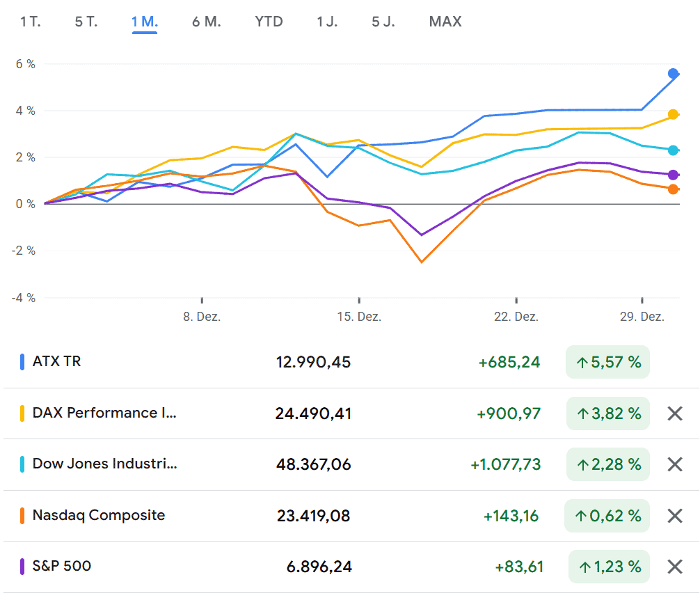Viewport: 700px width, 600px height.
Task: Click the cyan Dow Jones color marker
Action: pyautogui.click(x=23, y=464)
